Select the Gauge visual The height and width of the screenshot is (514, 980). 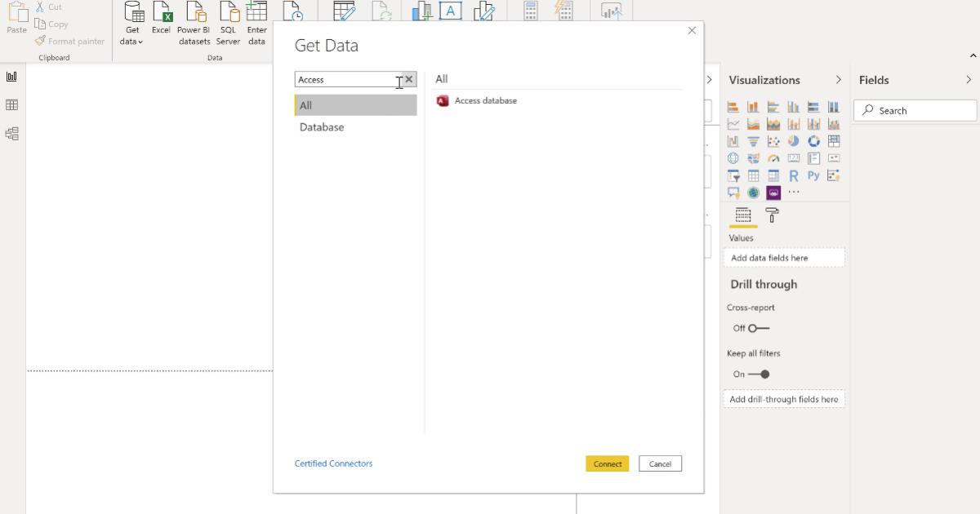(773, 158)
